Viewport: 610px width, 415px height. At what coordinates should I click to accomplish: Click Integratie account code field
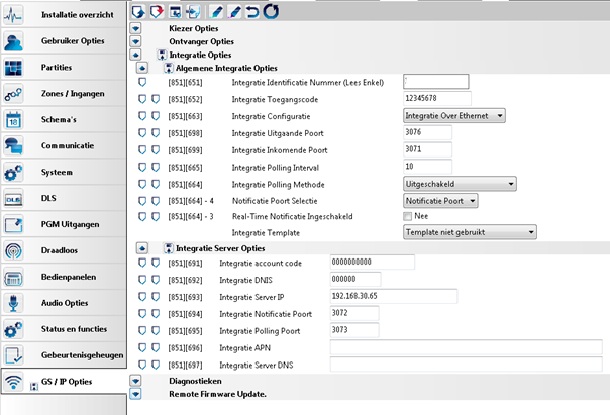tap(372, 263)
